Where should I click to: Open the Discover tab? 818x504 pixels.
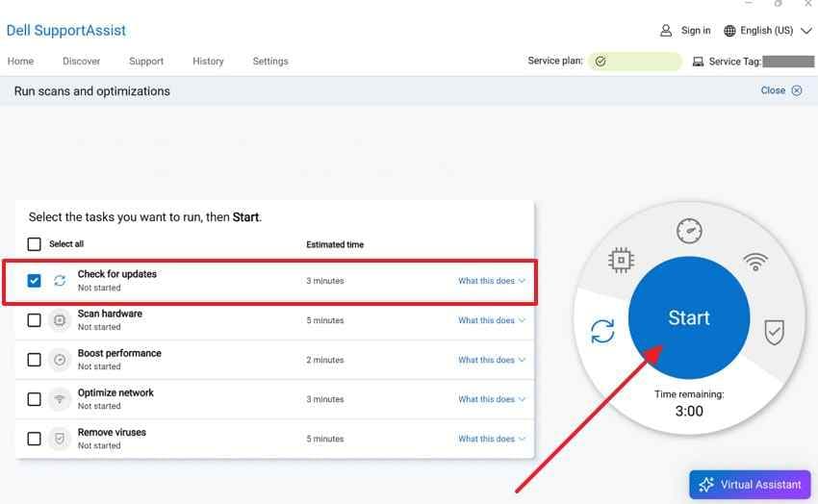point(82,62)
